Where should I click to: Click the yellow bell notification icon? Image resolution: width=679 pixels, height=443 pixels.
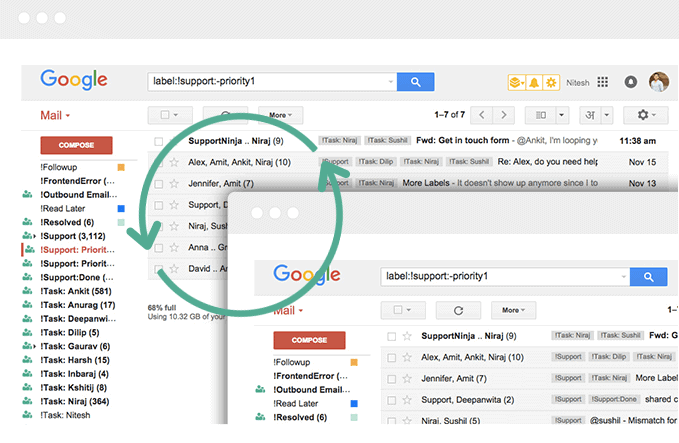point(534,82)
